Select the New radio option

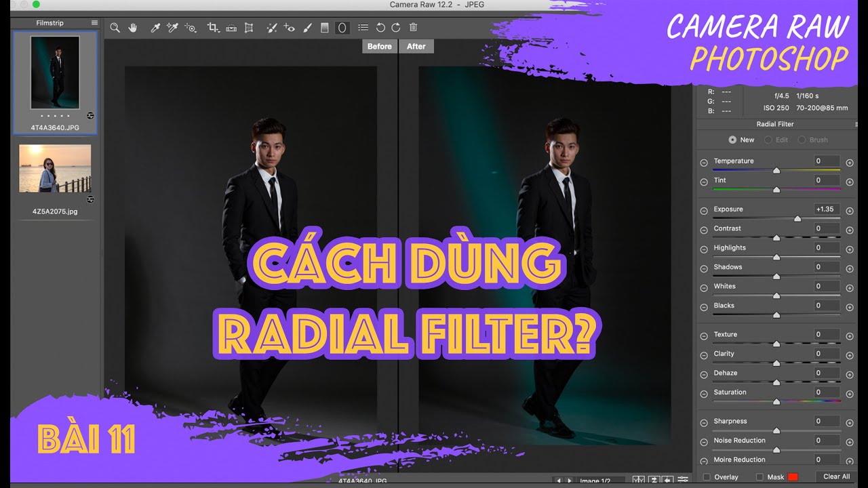tap(732, 140)
